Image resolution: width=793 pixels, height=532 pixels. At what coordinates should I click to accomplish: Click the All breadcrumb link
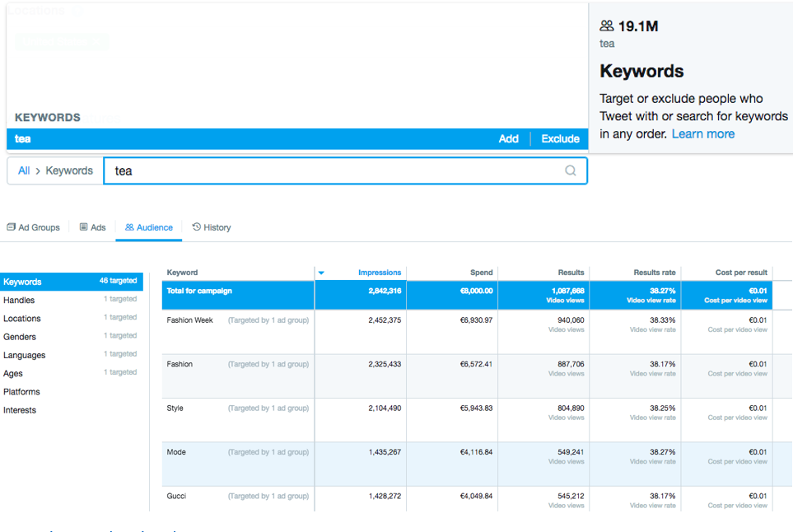pyautogui.click(x=23, y=170)
